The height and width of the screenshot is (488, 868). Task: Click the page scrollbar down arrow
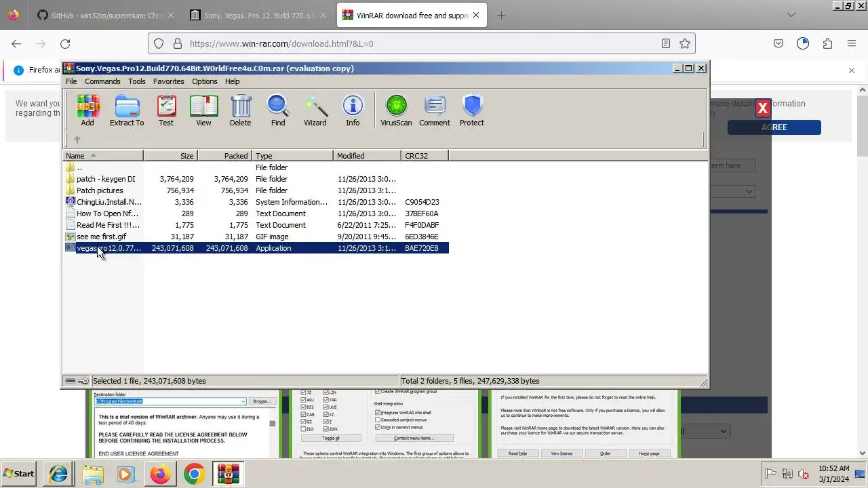click(863, 453)
